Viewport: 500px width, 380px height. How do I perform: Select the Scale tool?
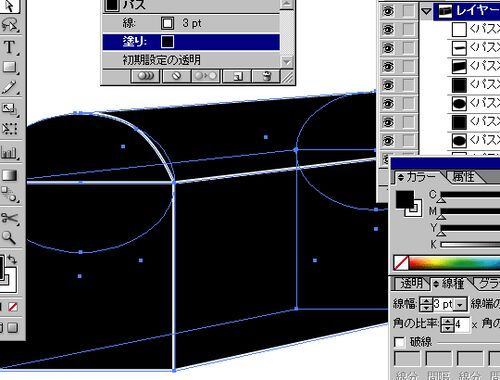point(9,108)
